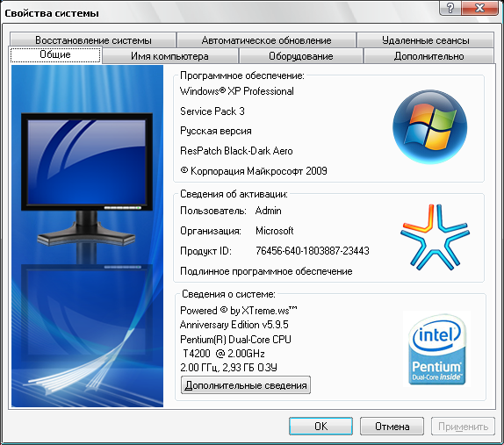This screenshot has height=445, width=504.
Task: Click the Сведения об активации: heading
Action: 234,194
